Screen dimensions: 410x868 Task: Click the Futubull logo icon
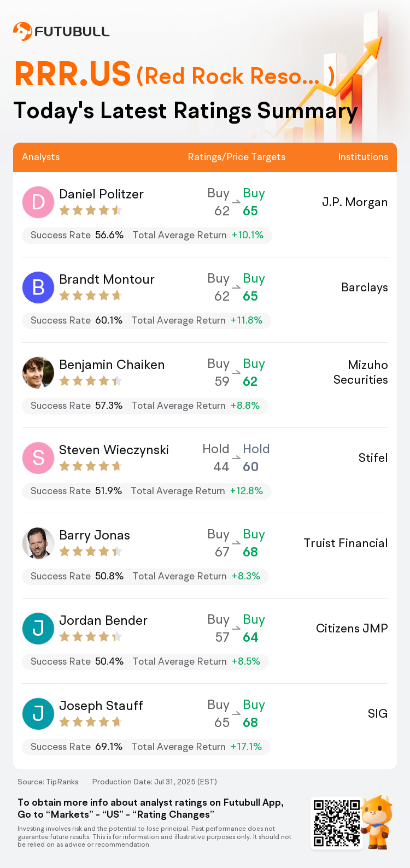click(22, 31)
